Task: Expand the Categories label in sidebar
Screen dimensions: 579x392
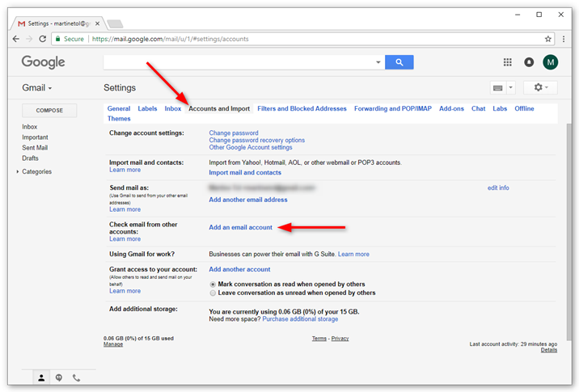Action: (18, 172)
